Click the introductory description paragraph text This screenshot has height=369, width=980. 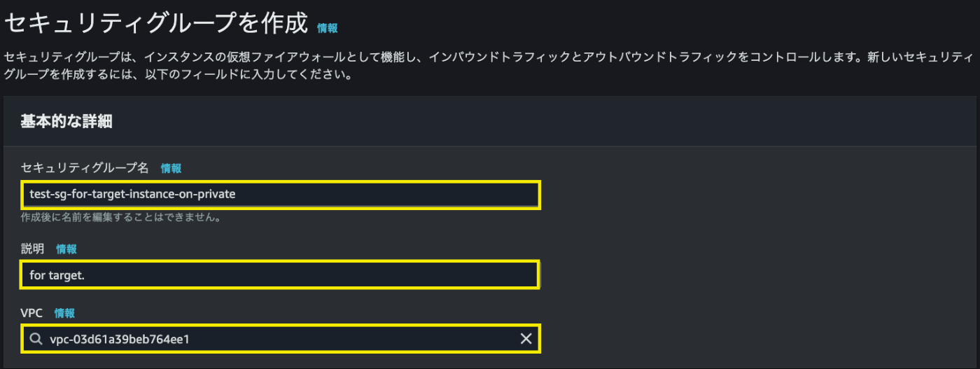489,65
